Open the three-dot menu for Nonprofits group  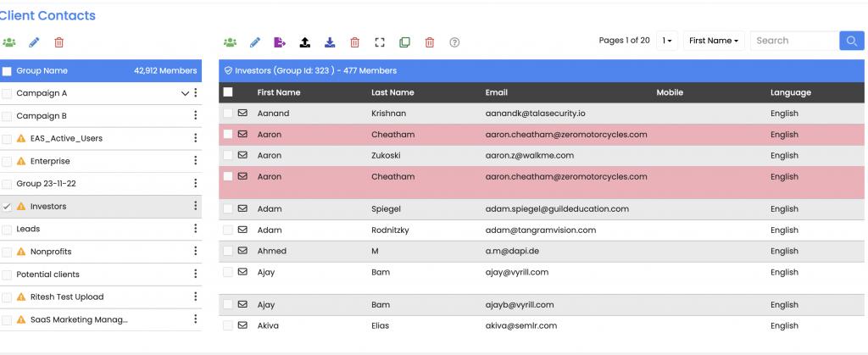tap(195, 252)
